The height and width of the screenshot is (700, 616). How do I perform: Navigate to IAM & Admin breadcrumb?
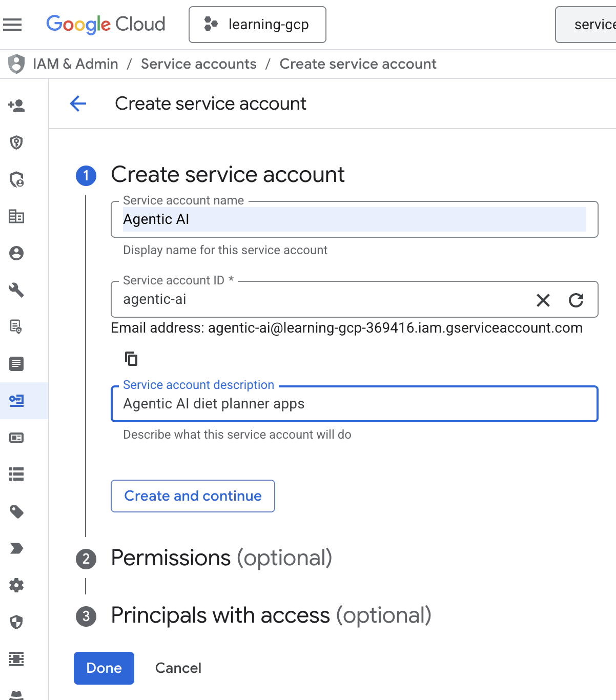click(x=75, y=64)
